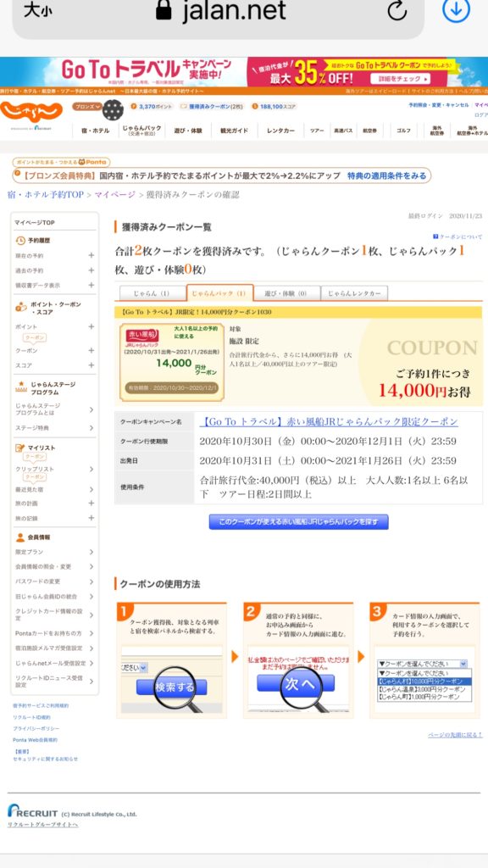488x868 pixels.
Task: Click the Ponta points badge
Action: (x=61, y=162)
